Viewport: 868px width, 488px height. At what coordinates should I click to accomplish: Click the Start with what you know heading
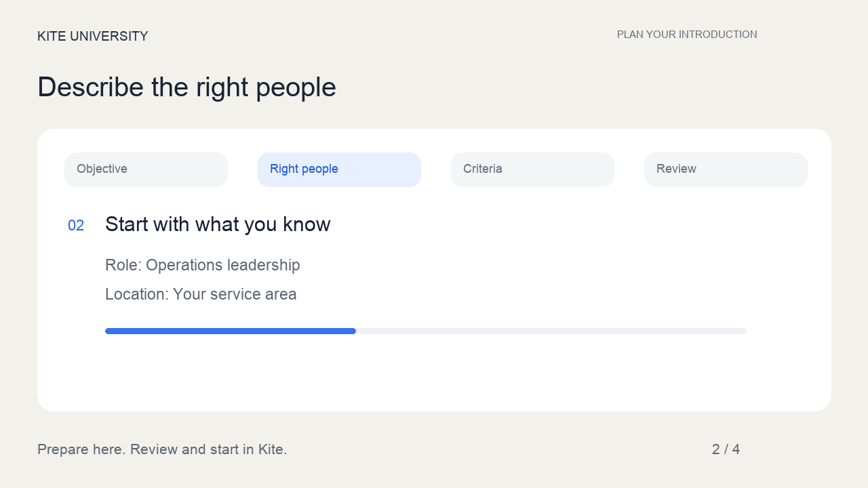(x=218, y=224)
